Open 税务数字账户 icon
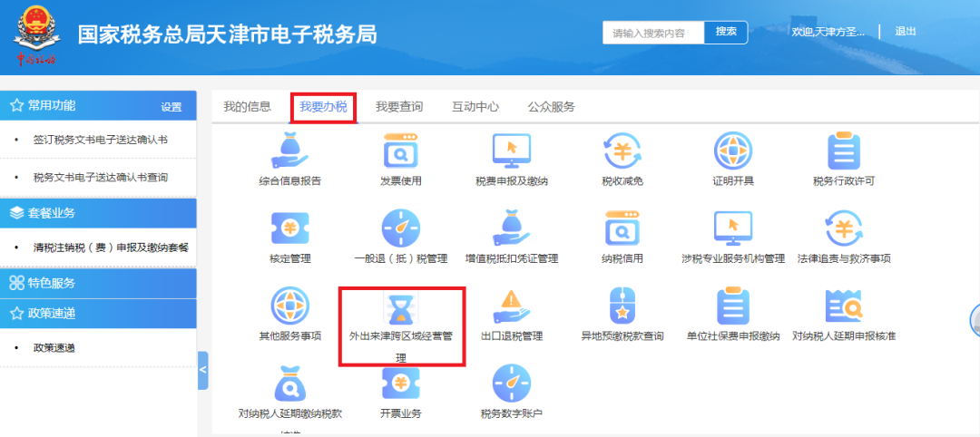Viewport: 980px width, 437px height. click(x=512, y=384)
